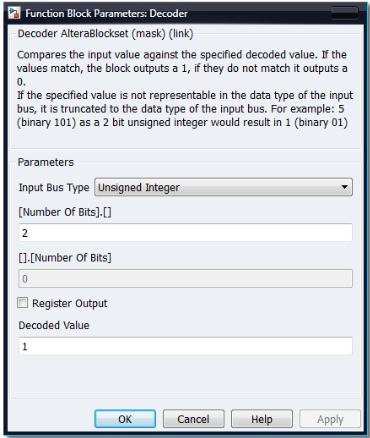Open the Input Bus Type dropdown

[223, 187]
